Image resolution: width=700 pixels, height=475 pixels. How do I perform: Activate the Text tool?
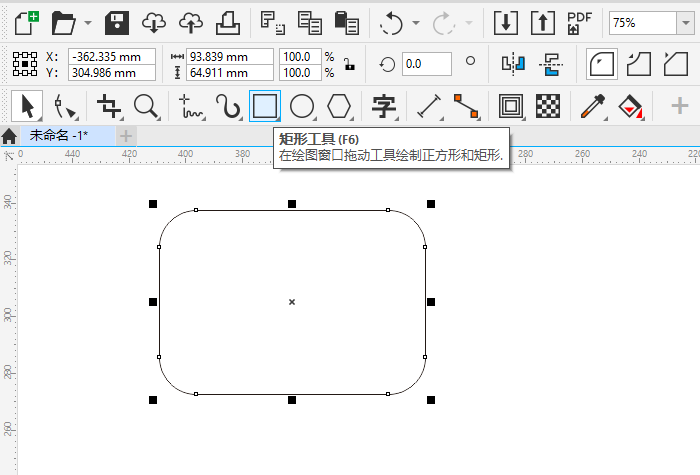[x=383, y=105]
